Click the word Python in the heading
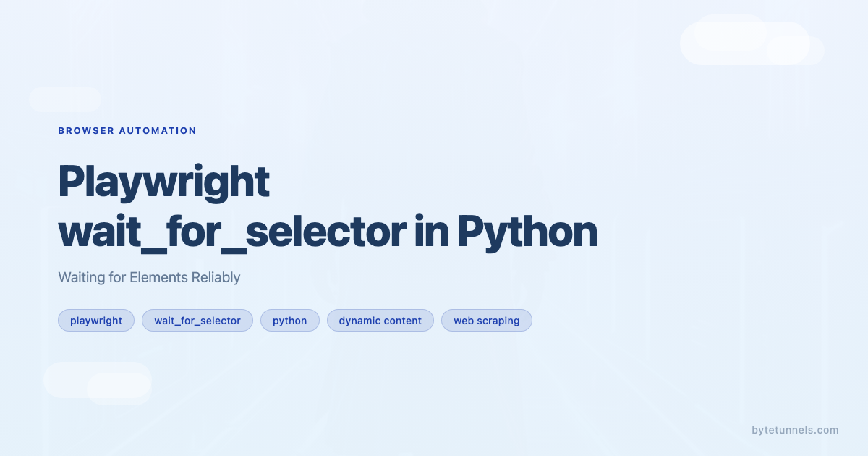Viewport: 868px width, 456px height. pyautogui.click(x=527, y=232)
